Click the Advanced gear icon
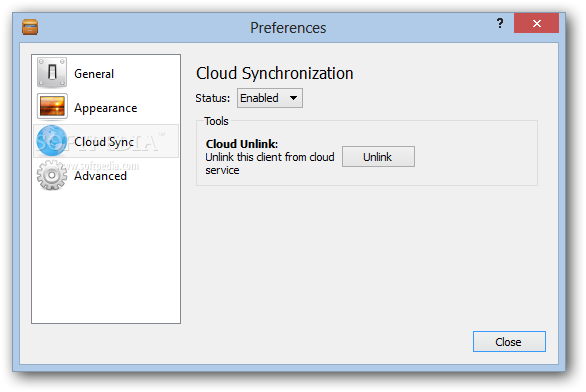The width and height of the screenshot is (586, 392). [52, 175]
